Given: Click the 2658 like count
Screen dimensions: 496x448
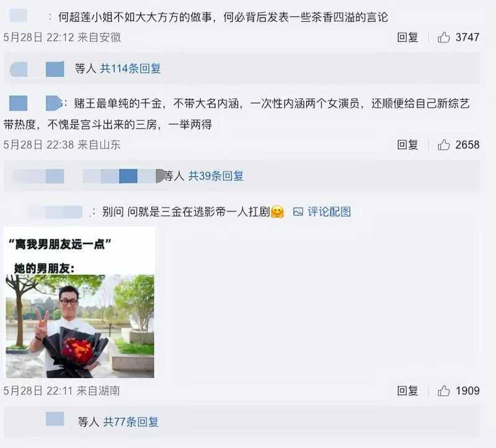Looking at the screenshot, I should 467,145.
